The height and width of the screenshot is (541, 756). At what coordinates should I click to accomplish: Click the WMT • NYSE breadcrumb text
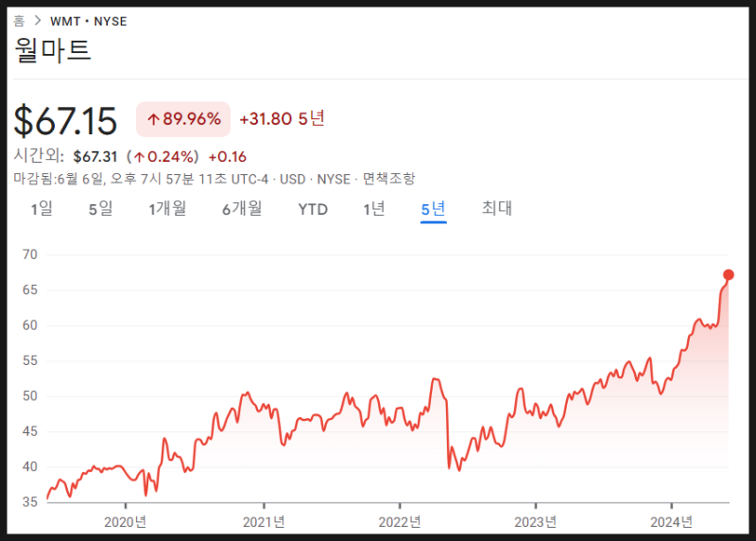coord(89,21)
